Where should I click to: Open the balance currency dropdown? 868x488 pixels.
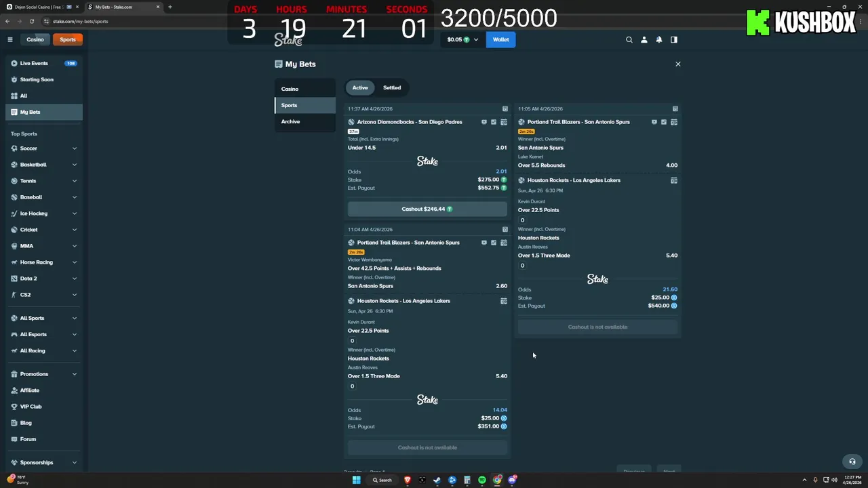point(462,39)
